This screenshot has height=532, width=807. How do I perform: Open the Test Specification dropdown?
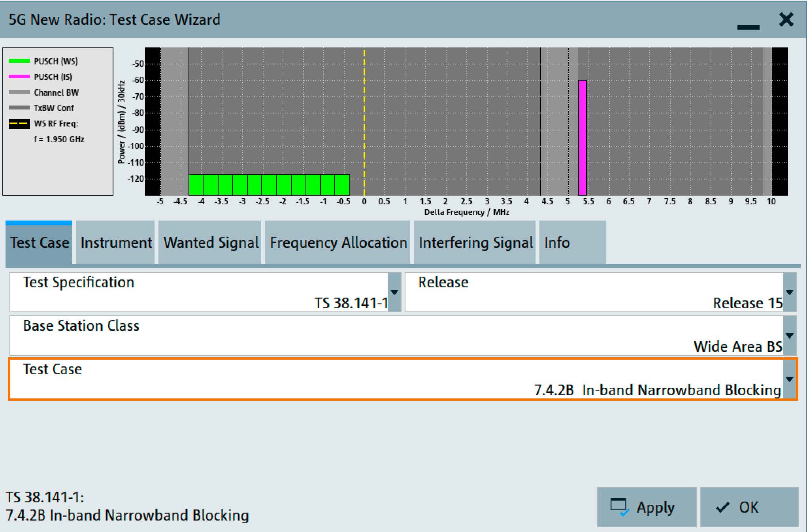pyautogui.click(x=394, y=292)
